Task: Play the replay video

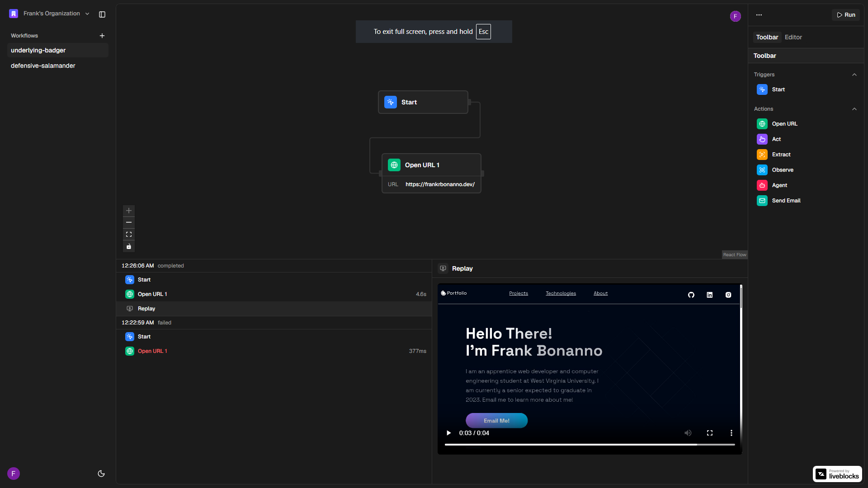Action: pyautogui.click(x=448, y=433)
